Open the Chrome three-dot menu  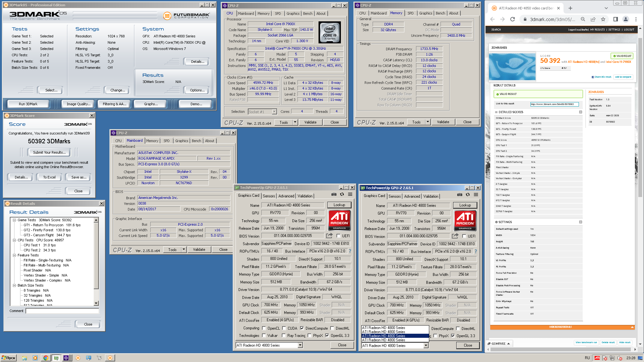click(x=636, y=19)
